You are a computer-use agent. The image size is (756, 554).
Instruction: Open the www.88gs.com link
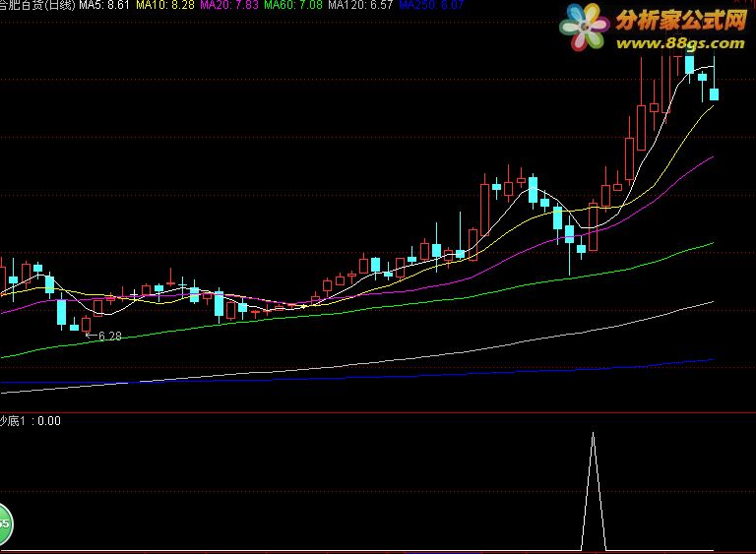(x=680, y=43)
